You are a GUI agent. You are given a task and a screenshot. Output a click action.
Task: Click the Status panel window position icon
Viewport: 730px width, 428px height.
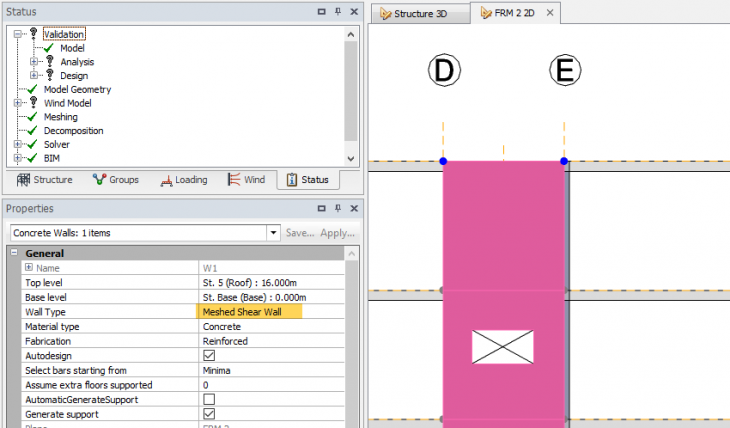[x=321, y=11]
